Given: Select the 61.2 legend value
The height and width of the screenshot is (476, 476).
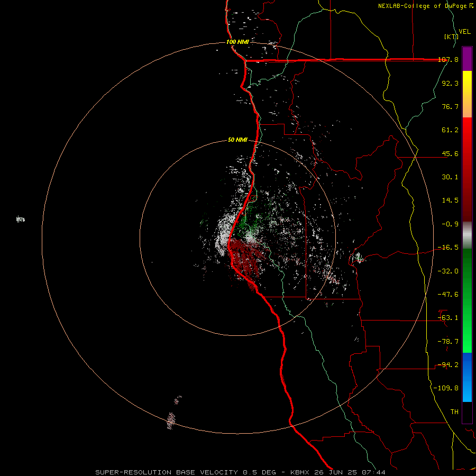Looking at the screenshot, I should click(x=450, y=130).
